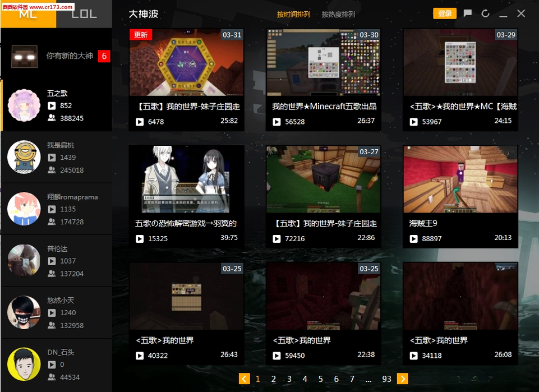Click play icon next to 40322 views
Screen dimensions: 539x392
(140, 356)
